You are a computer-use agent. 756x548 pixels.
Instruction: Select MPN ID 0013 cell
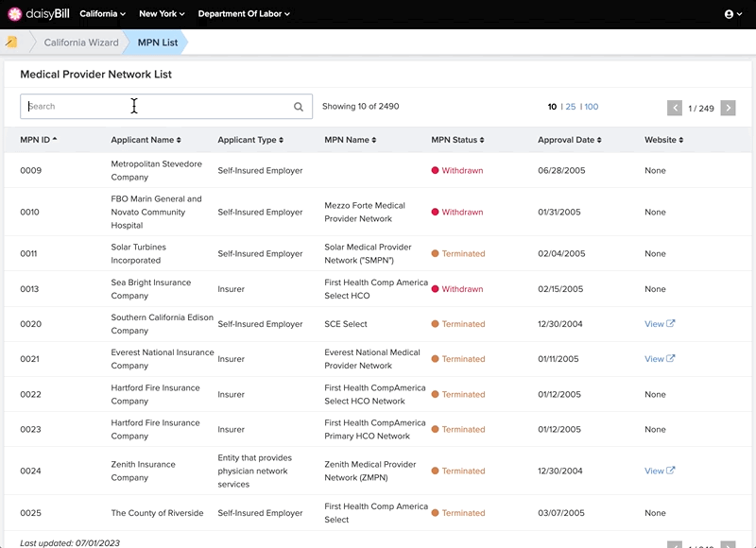click(x=29, y=289)
